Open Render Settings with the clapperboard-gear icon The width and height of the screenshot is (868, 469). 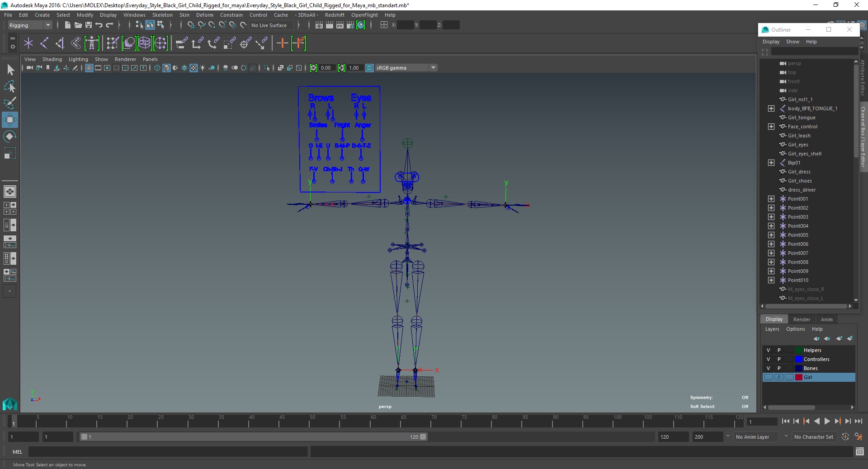click(350, 25)
